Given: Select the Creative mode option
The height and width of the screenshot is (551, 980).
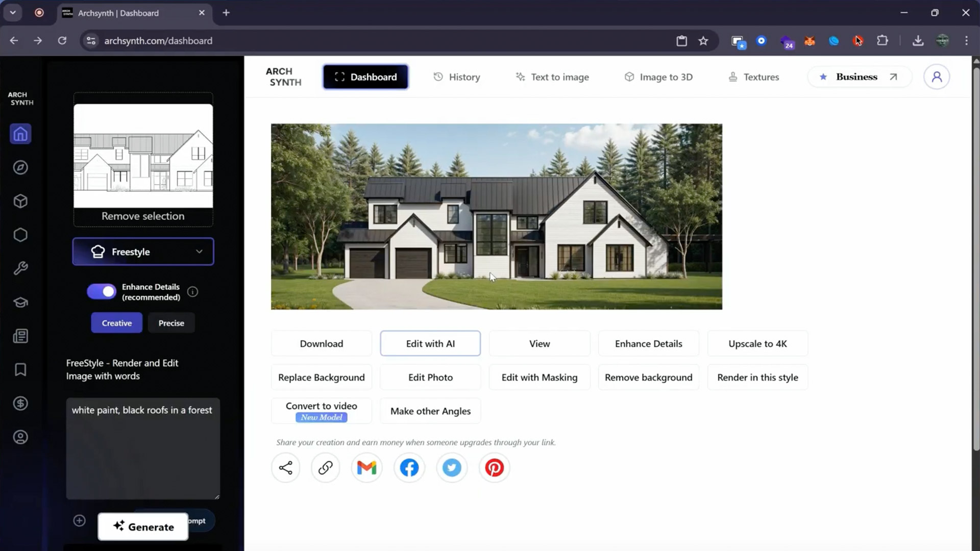Looking at the screenshot, I should [x=116, y=323].
